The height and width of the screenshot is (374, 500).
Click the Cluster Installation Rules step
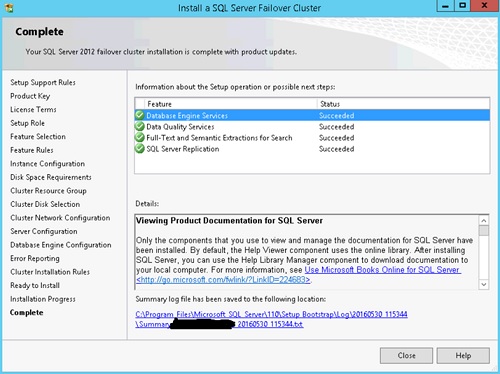point(50,272)
